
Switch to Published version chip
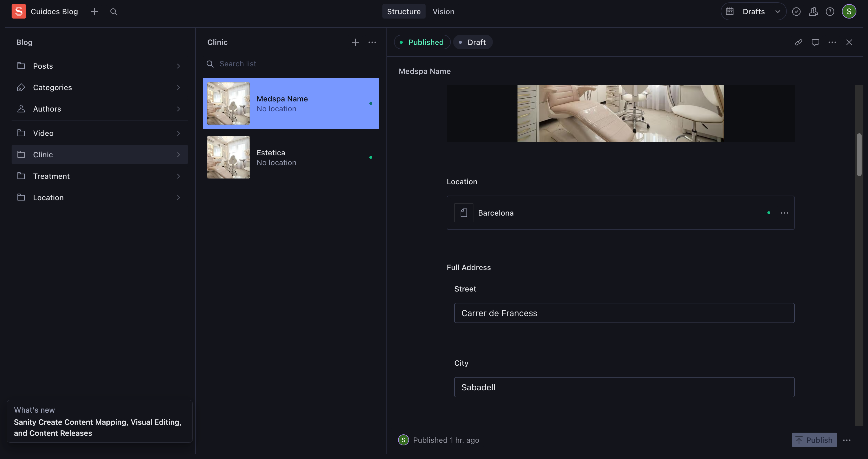pyautogui.click(x=422, y=42)
